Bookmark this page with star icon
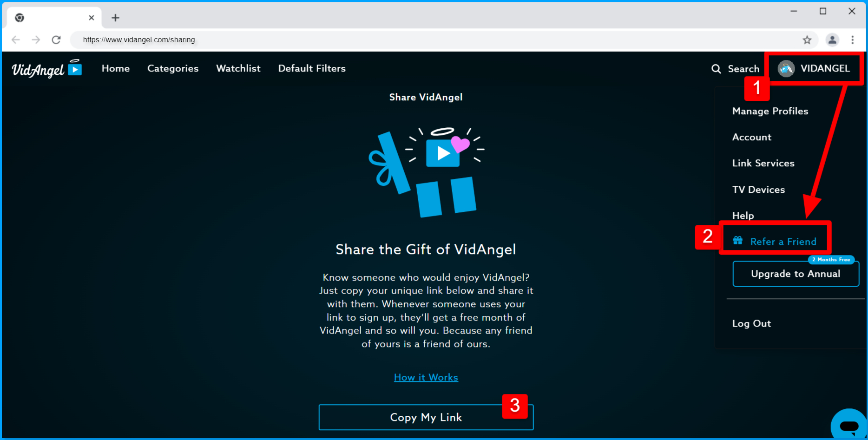Image resolution: width=868 pixels, height=440 pixels. (807, 40)
